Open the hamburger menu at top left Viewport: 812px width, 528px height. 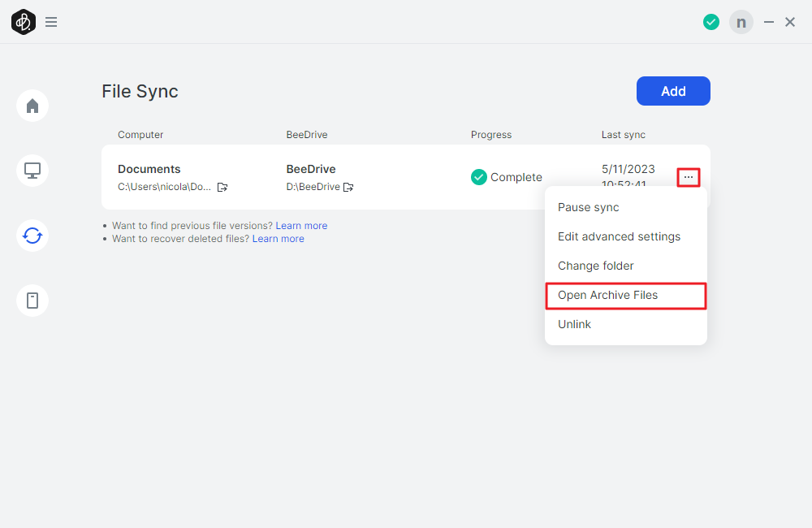(51, 22)
